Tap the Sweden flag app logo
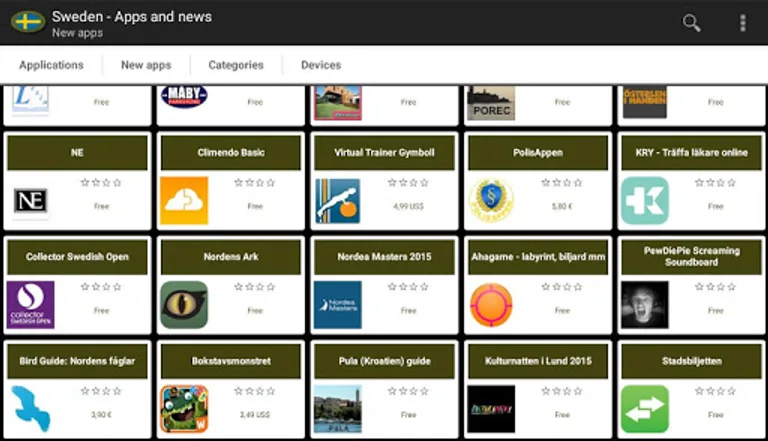This screenshot has width=768, height=441. (x=28, y=23)
